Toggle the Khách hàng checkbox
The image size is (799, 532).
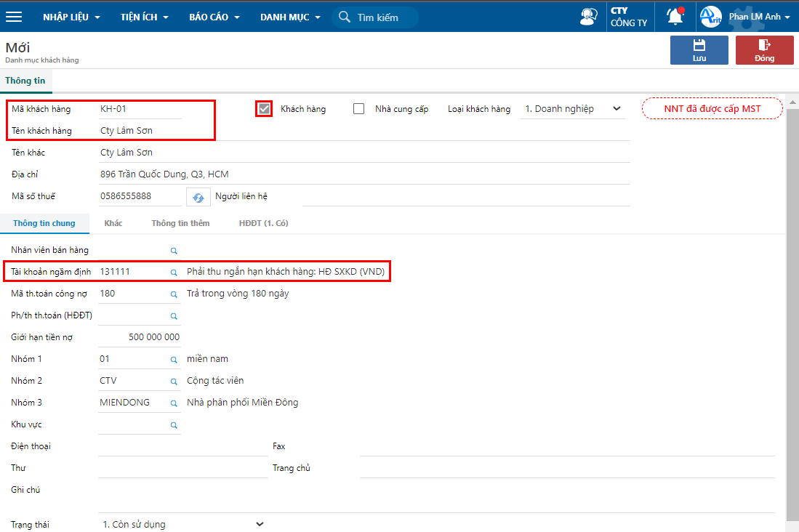[x=265, y=109]
